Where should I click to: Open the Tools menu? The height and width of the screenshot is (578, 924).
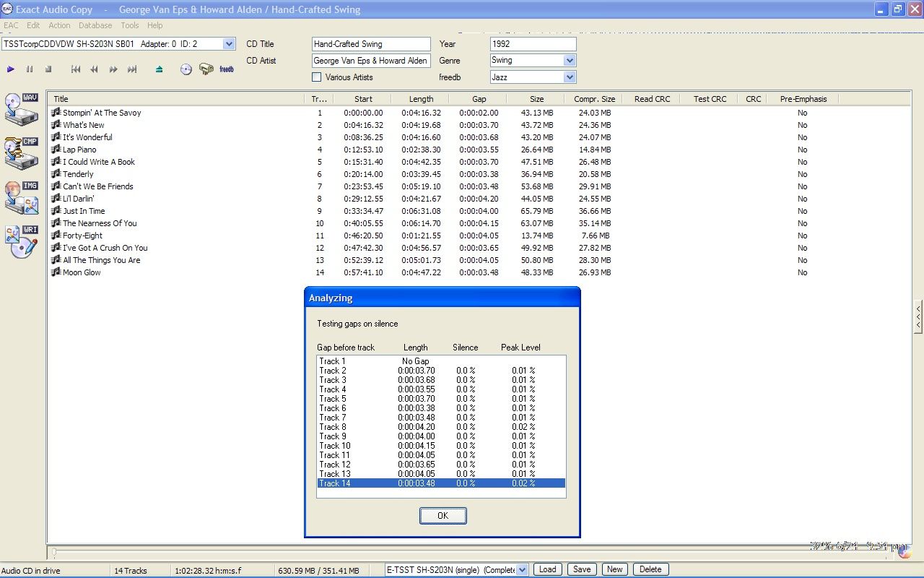(130, 25)
